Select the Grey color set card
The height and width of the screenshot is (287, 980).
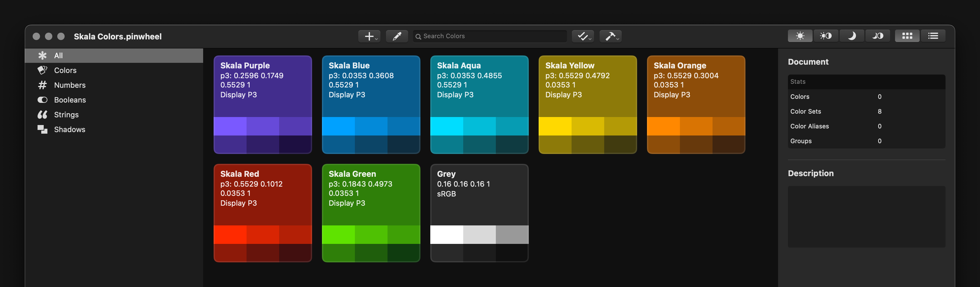[479, 213]
